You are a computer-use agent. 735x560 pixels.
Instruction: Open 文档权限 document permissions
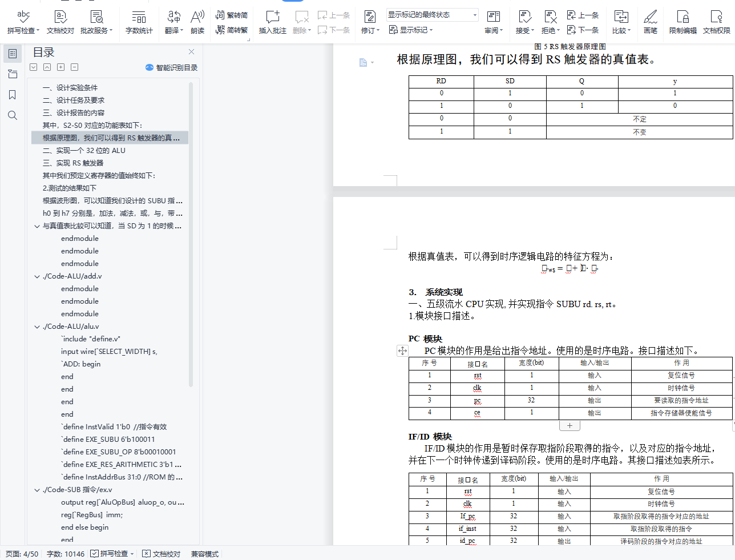pos(717,22)
